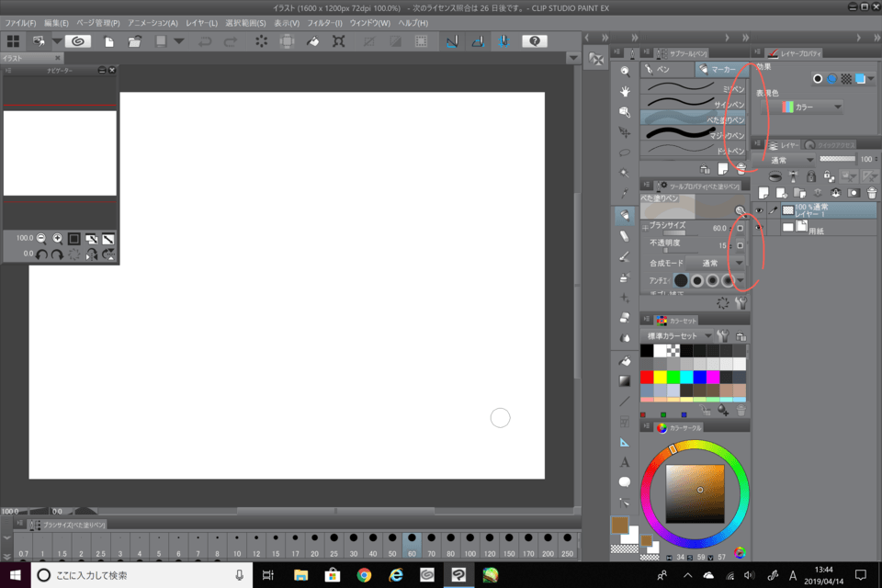Image resolution: width=882 pixels, height=588 pixels.
Task: Choose the eraser tool in the tool palette
Action: coord(625,235)
